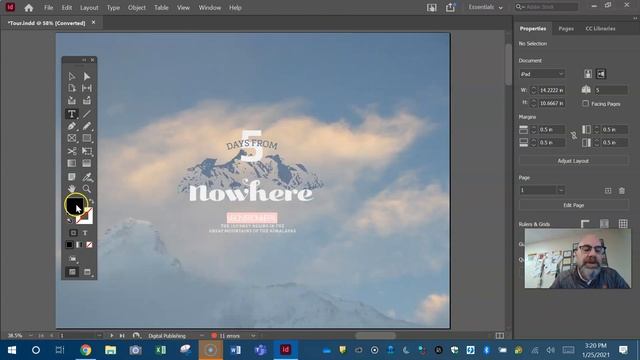Viewport: 640px width, 360px height.
Task: Open the Layout menu
Action: [x=89, y=8]
